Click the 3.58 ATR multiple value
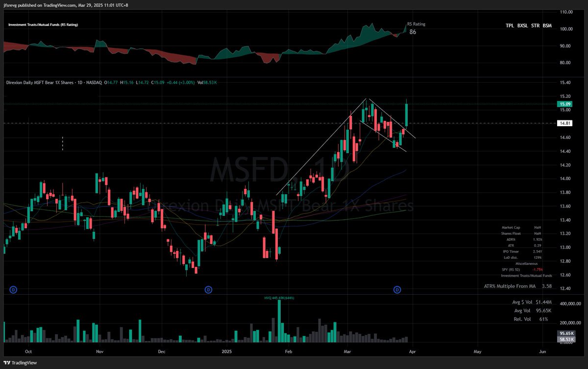588x369 pixels. 547,286
